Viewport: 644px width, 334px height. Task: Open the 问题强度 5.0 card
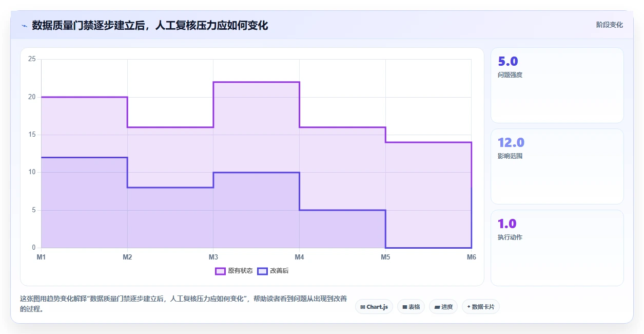pyautogui.click(x=557, y=85)
